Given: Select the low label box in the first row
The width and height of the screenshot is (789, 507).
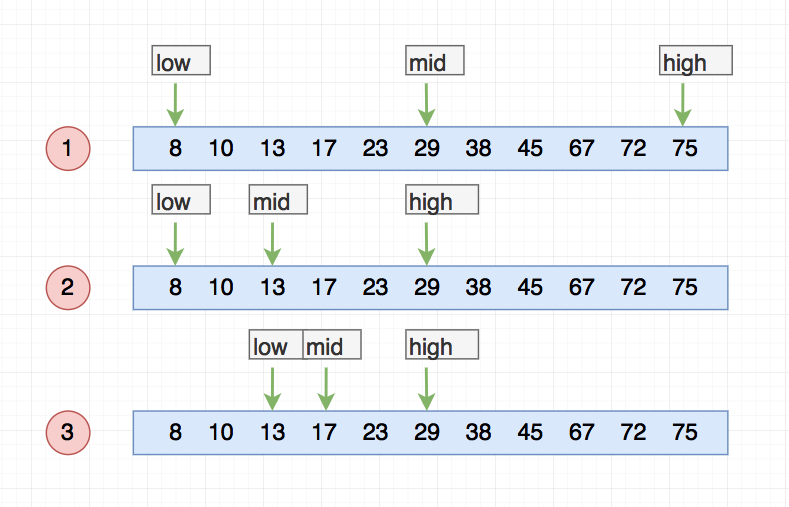Looking at the screenshot, I should (x=181, y=60).
